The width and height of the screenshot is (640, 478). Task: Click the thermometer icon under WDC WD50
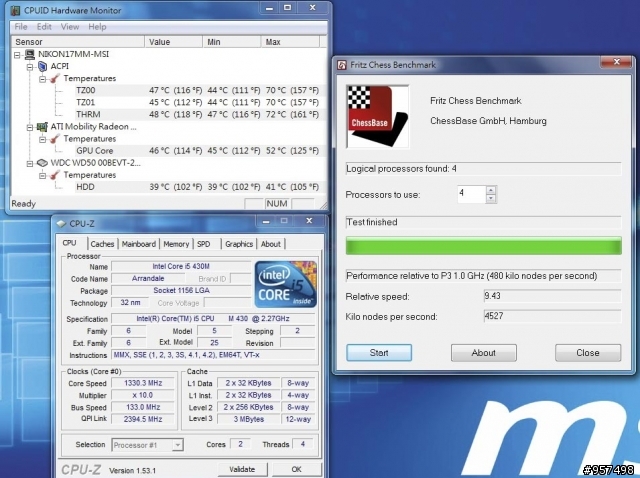(55, 175)
